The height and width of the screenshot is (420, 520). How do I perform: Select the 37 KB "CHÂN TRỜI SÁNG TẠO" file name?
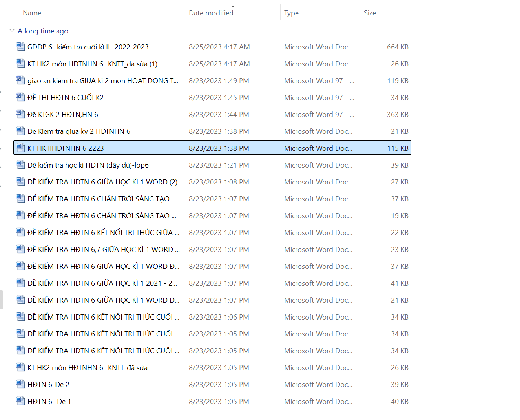click(x=102, y=199)
